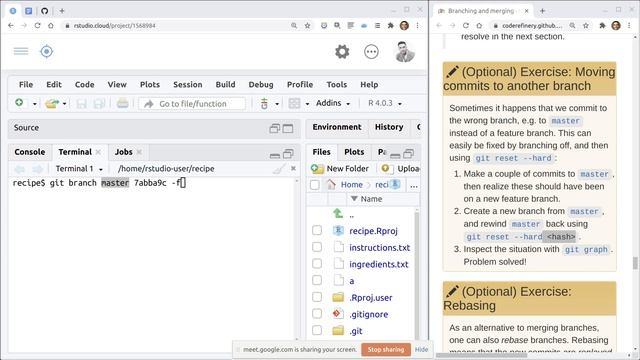
Task: Click the New Folder button
Action: (x=340, y=169)
